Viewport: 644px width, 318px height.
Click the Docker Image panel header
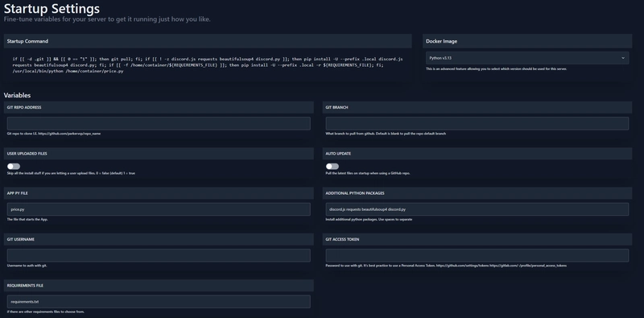click(527, 41)
